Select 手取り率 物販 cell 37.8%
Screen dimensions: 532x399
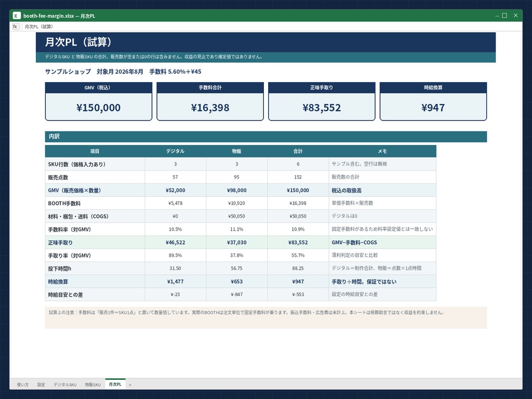pyautogui.click(x=236, y=256)
